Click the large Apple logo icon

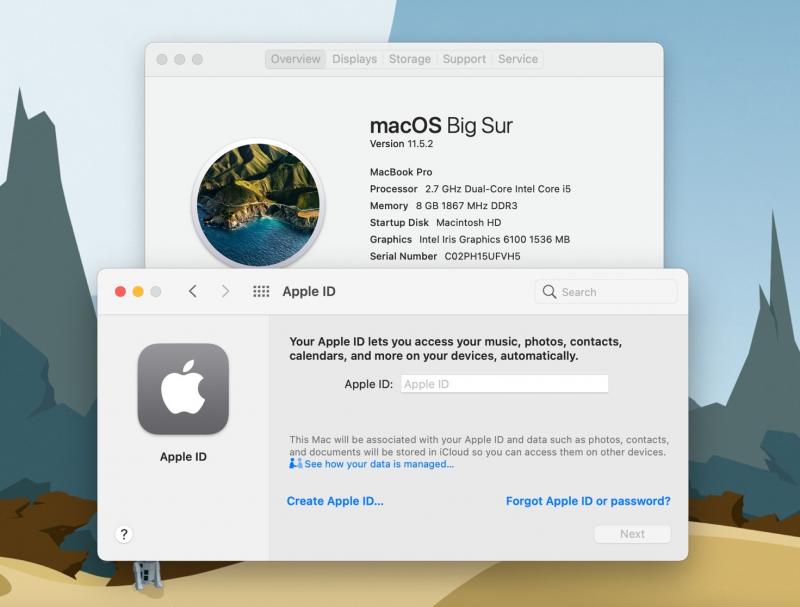183,389
